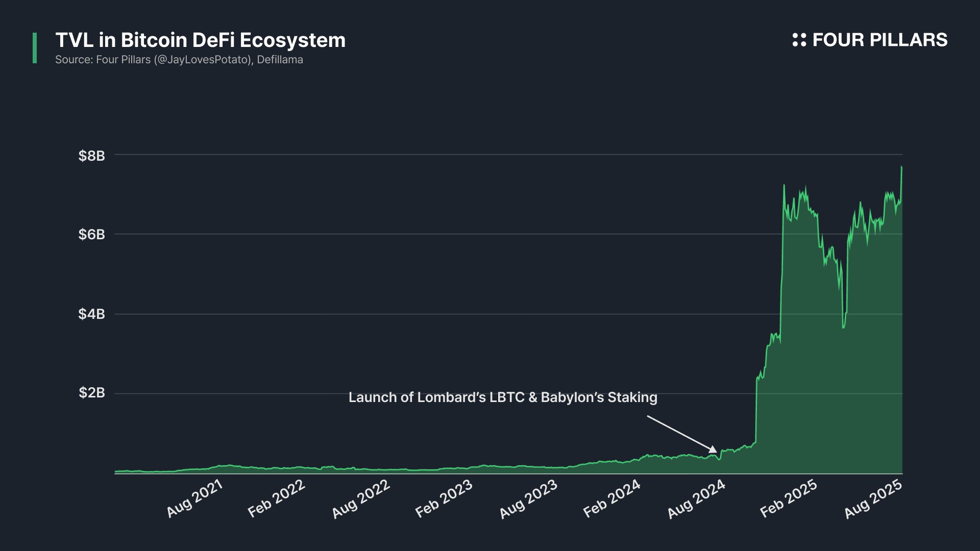Click the Aug 2021 x-axis label
The image size is (980, 551).
coord(194,498)
